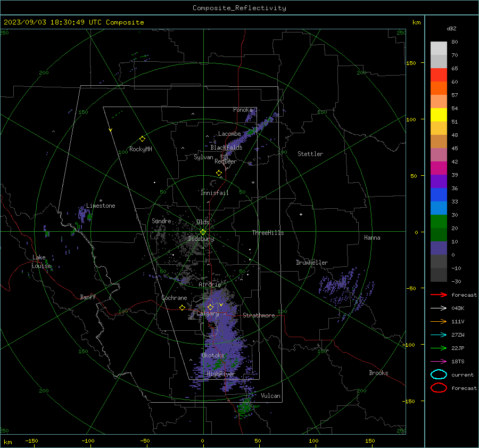This screenshot has width=479, height=448.
Task: Click the magenta 18TS arrow icon
Action: [x=439, y=362]
